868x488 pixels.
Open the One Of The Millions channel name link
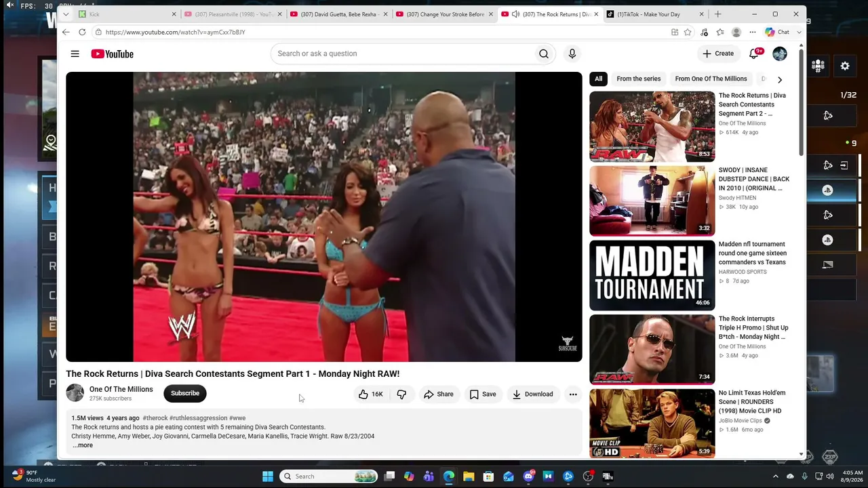pos(121,389)
